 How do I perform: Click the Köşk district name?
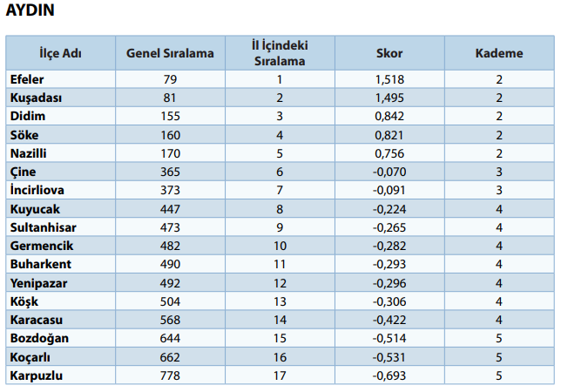click(24, 301)
